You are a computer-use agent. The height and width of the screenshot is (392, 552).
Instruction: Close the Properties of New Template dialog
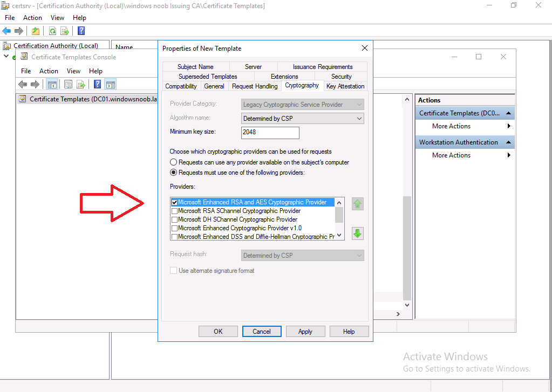coord(365,48)
